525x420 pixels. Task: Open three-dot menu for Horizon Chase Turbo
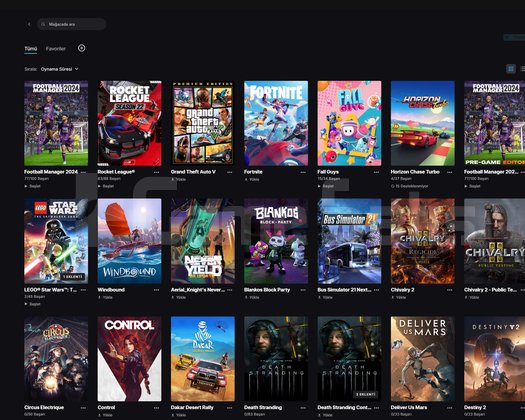pyautogui.click(x=450, y=172)
